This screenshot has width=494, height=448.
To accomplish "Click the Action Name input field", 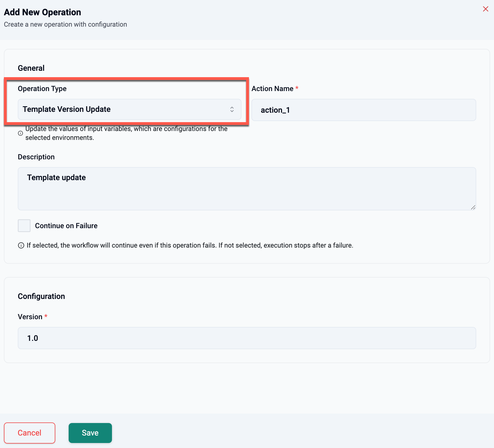I will (363, 110).
